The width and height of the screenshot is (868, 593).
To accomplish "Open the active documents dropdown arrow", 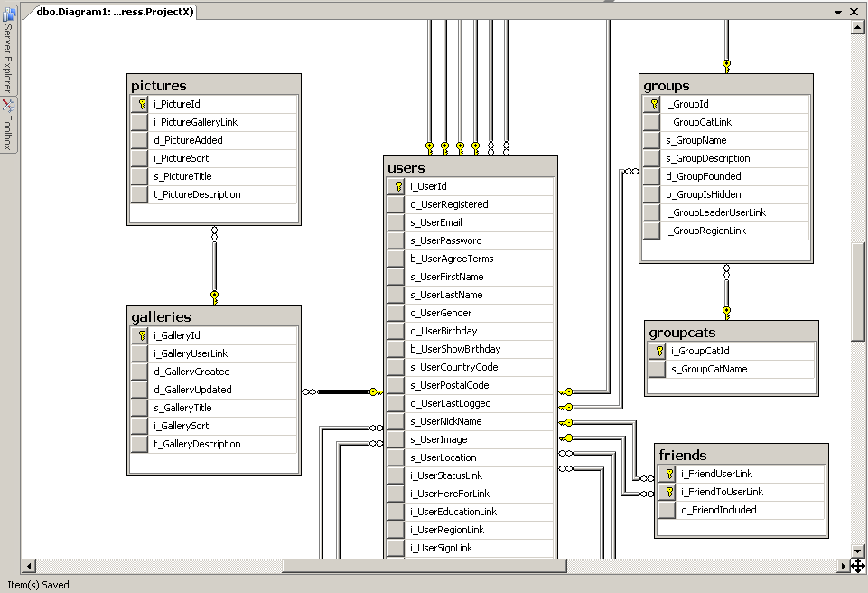I will point(836,12).
